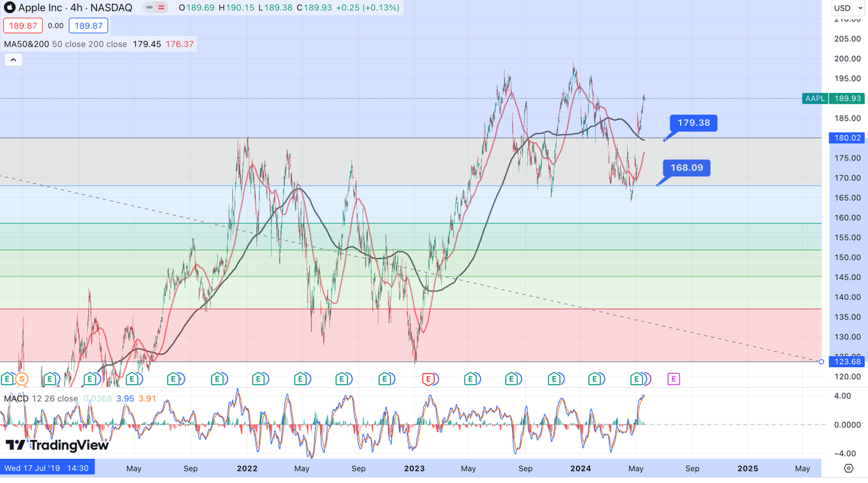Click the 2023 label on time axis

tap(414, 468)
